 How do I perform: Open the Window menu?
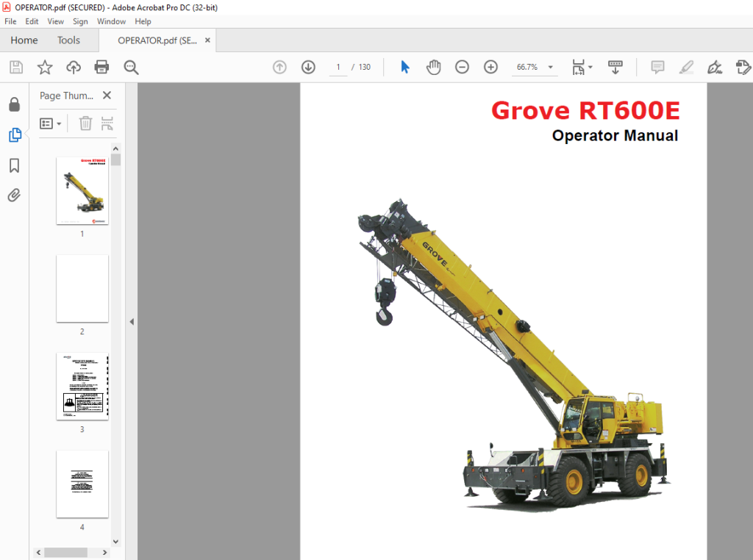(112, 21)
